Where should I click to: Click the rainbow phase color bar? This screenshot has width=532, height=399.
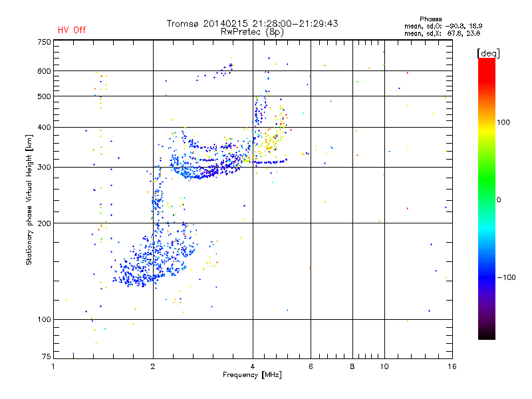coord(487,198)
